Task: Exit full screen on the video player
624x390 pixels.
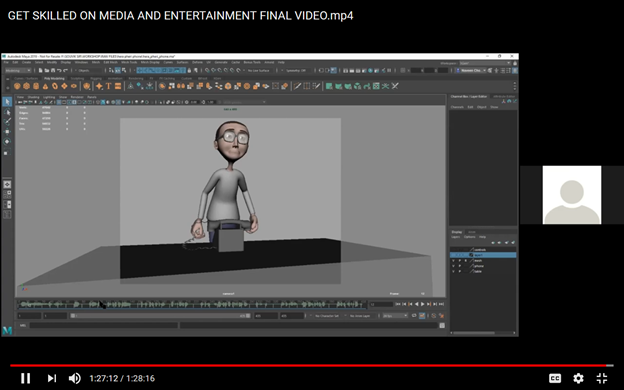Action: [x=602, y=378]
